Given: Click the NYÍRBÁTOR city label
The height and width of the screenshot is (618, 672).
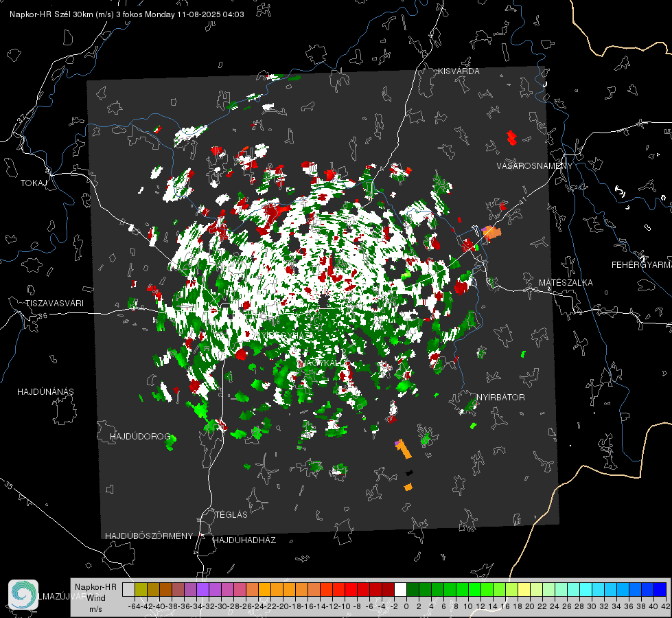Looking at the screenshot, I should (x=500, y=397).
